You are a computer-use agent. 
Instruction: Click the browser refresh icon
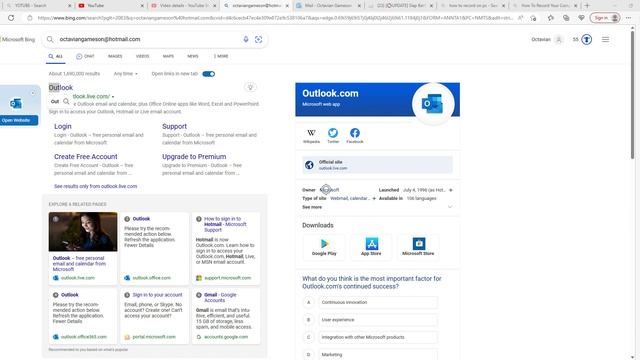(x=11, y=18)
